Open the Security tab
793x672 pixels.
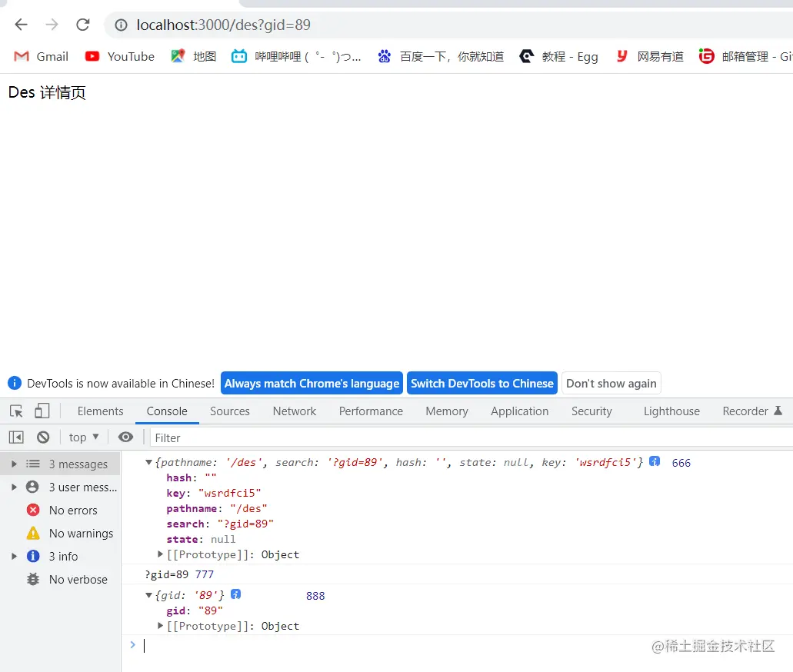(591, 411)
